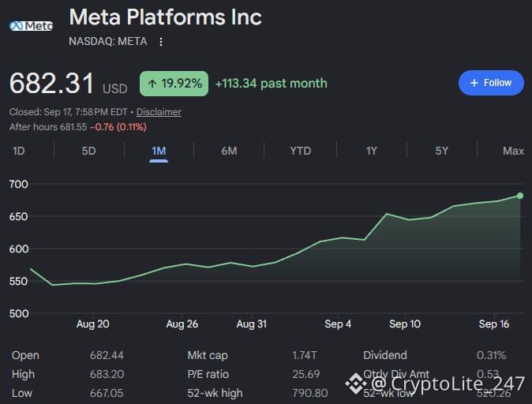Image resolution: width=532 pixels, height=404 pixels.
Task: Select the 1M time range tab
Action: pos(159,151)
